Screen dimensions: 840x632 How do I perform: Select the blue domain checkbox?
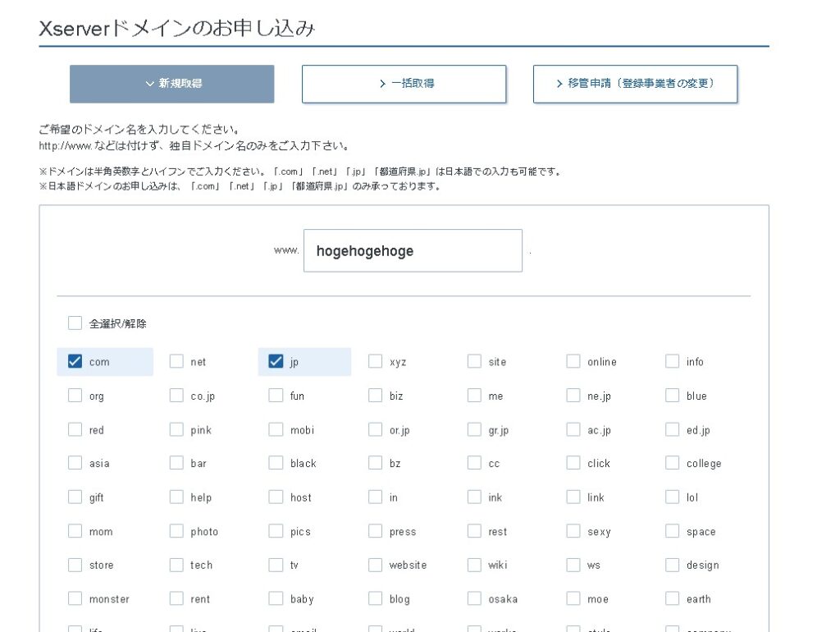tap(673, 395)
